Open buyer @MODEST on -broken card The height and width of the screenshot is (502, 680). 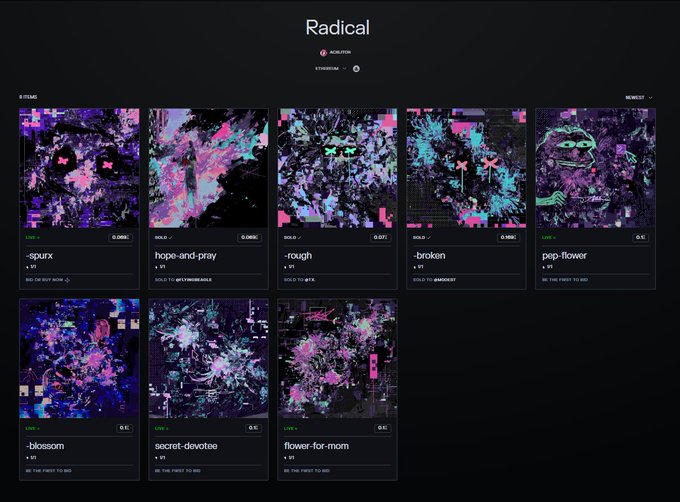pyautogui.click(x=445, y=280)
